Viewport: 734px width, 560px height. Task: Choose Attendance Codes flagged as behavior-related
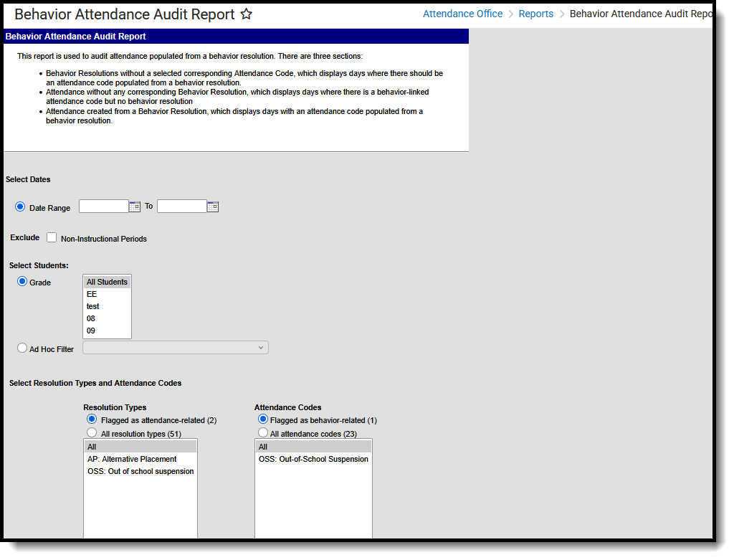(263, 419)
